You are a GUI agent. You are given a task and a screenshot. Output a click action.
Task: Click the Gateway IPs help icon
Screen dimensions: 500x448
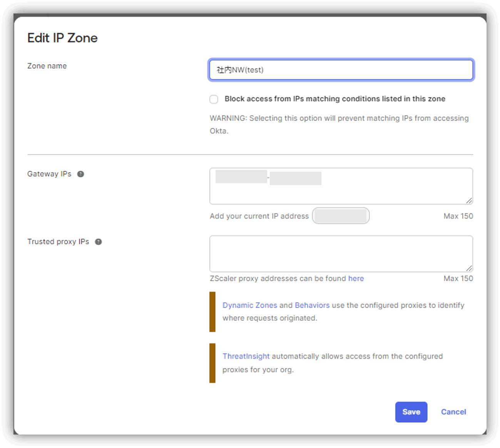(x=80, y=174)
